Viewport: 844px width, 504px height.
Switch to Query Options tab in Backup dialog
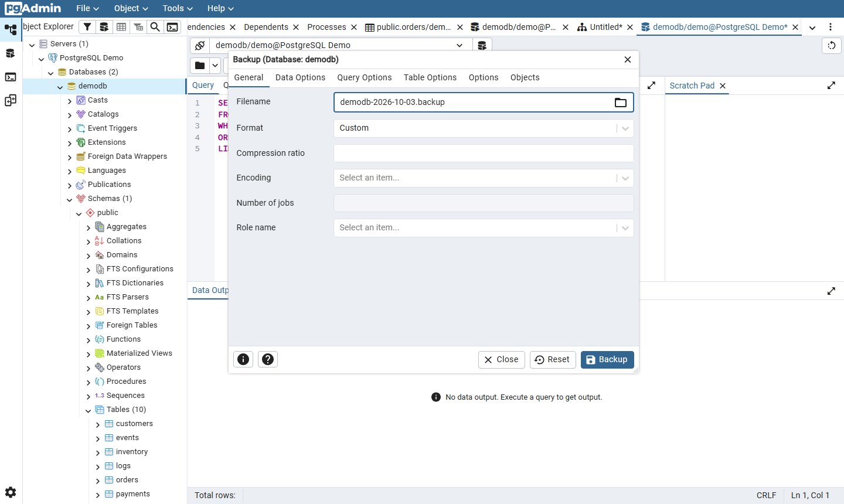pos(365,77)
